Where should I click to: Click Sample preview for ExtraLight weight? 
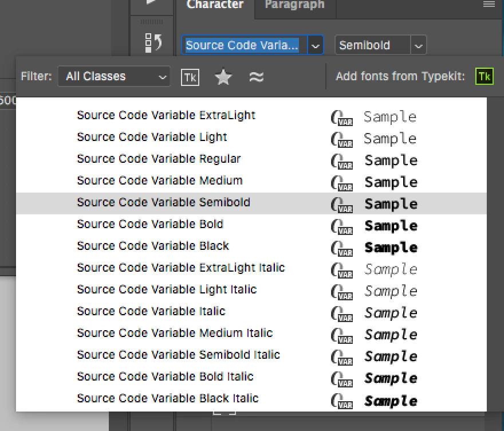390,117
